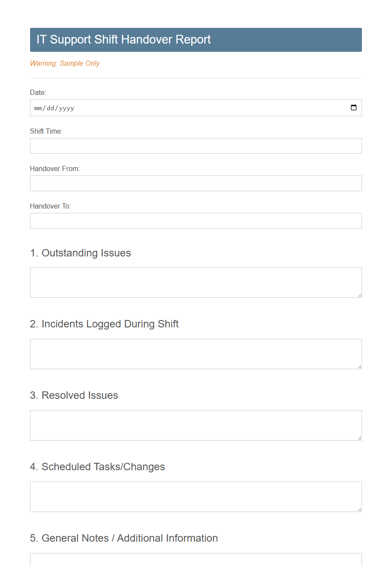Viewport: 392px width, 566px height.
Task: Click the Warning: Sample Only notice
Action: point(64,63)
